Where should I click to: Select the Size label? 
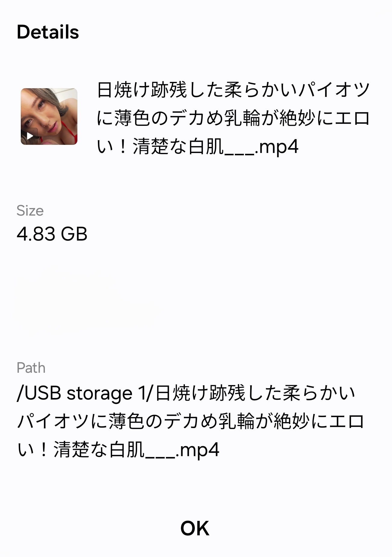pos(30,210)
